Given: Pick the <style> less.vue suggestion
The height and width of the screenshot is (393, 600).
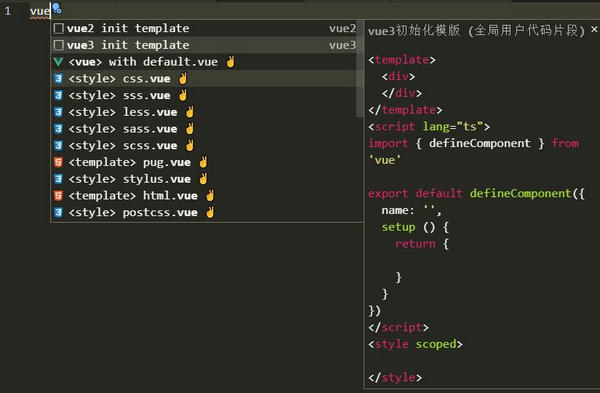Looking at the screenshot, I should 207,112.
